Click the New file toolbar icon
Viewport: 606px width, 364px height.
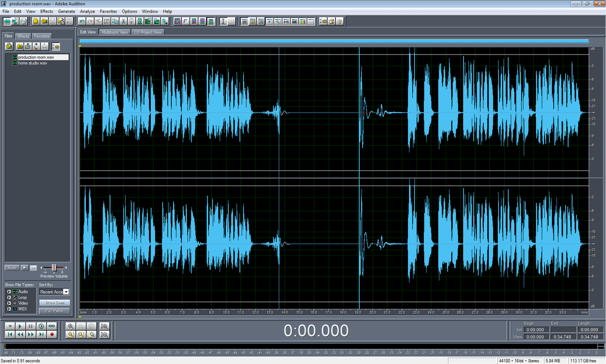(x=36, y=21)
